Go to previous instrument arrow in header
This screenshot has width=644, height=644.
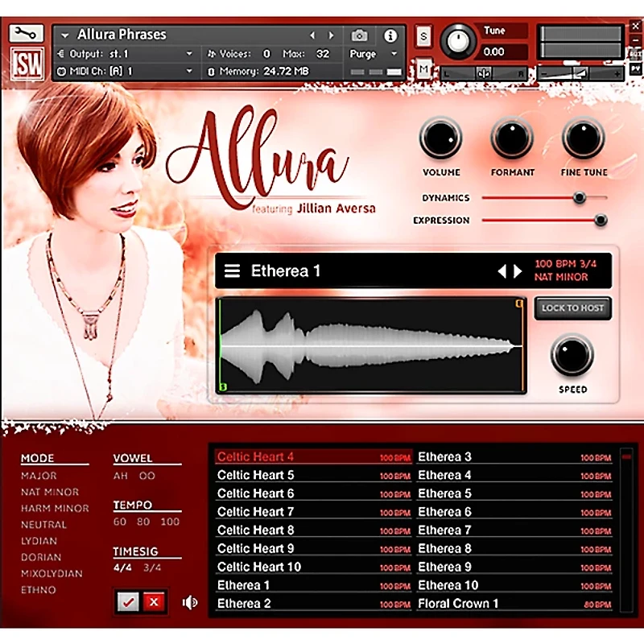[x=312, y=35]
